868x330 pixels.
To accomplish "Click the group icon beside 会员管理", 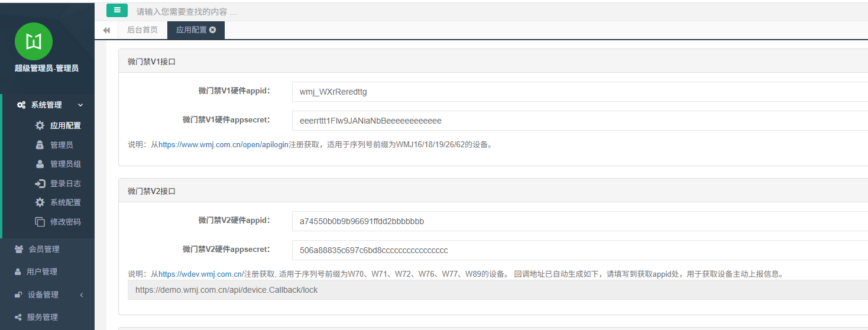I will (20, 249).
